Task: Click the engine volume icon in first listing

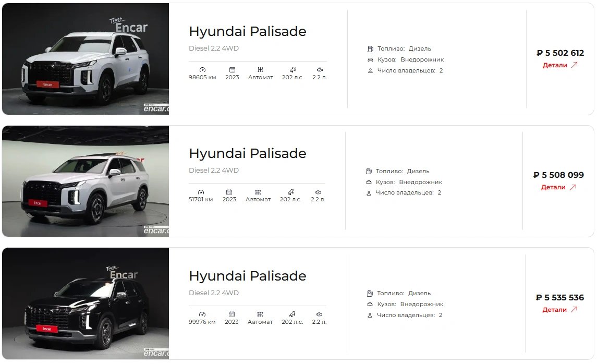Action: 320,70
